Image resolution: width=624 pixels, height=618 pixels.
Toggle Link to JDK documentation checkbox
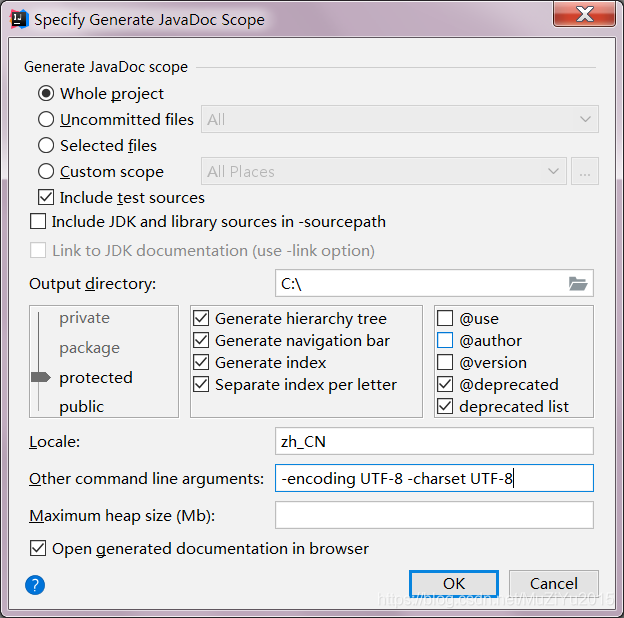(x=38, y=250)
